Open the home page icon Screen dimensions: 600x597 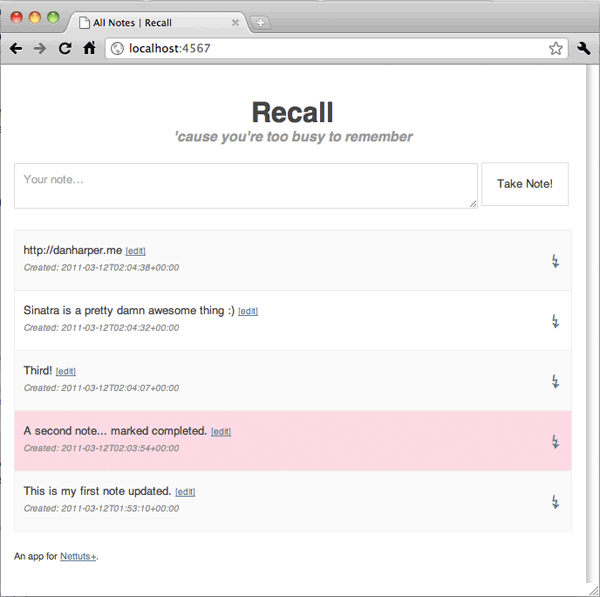(89, 48)
